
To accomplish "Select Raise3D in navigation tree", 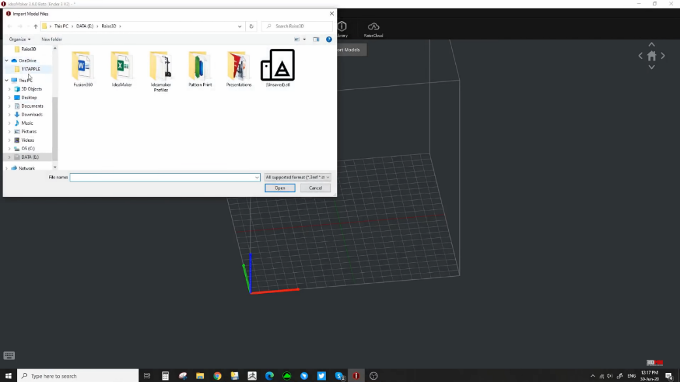I will 29,49.
